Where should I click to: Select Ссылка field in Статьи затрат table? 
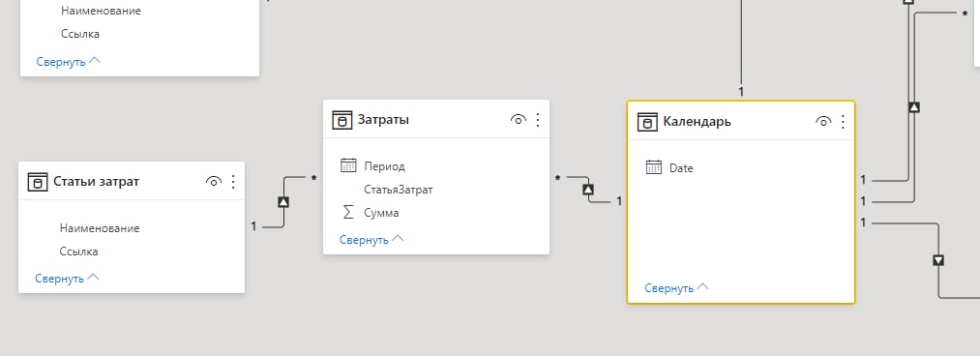click(78, 252)
